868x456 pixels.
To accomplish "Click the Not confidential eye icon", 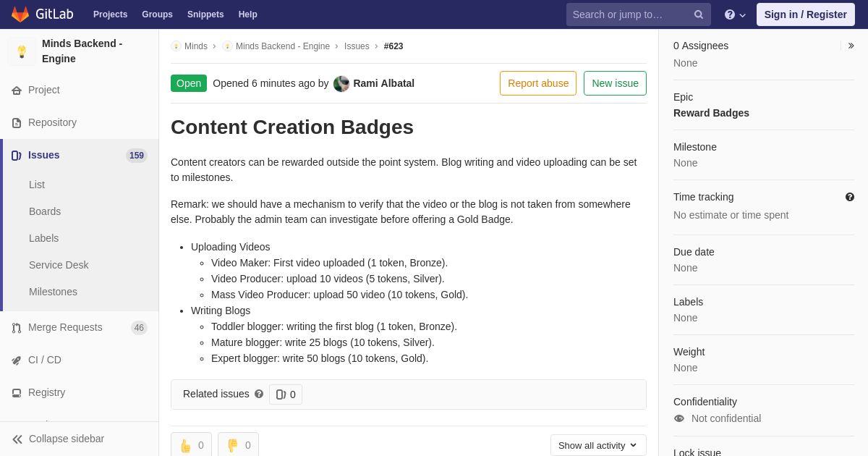I will tap(679, 418).
